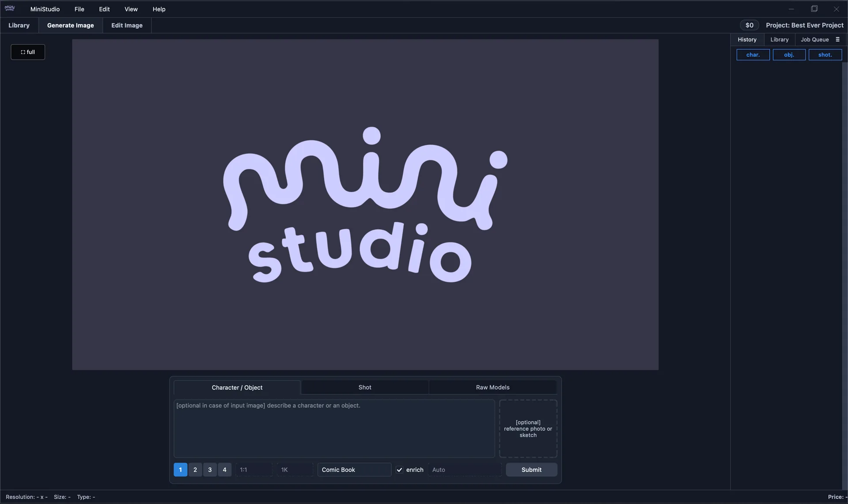This screenshot has width=848, height=504.
Task: Open the File menu
Action: pos(79,9)
